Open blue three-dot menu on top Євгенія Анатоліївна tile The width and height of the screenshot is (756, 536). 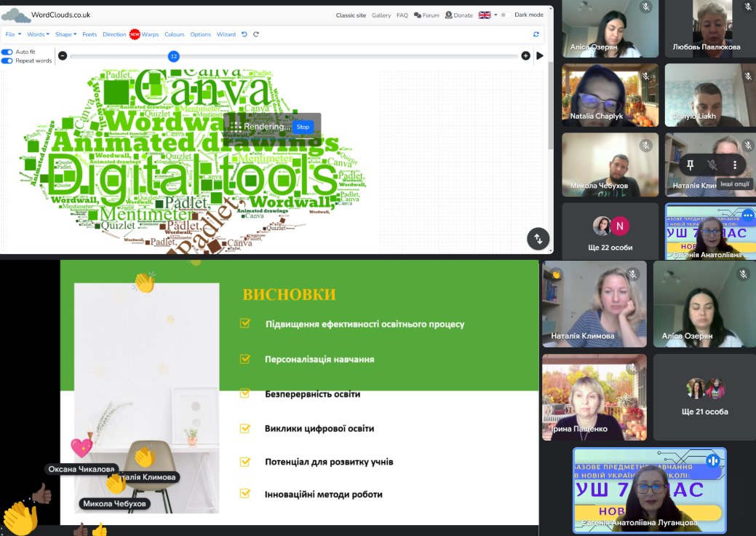coord(748,215)
